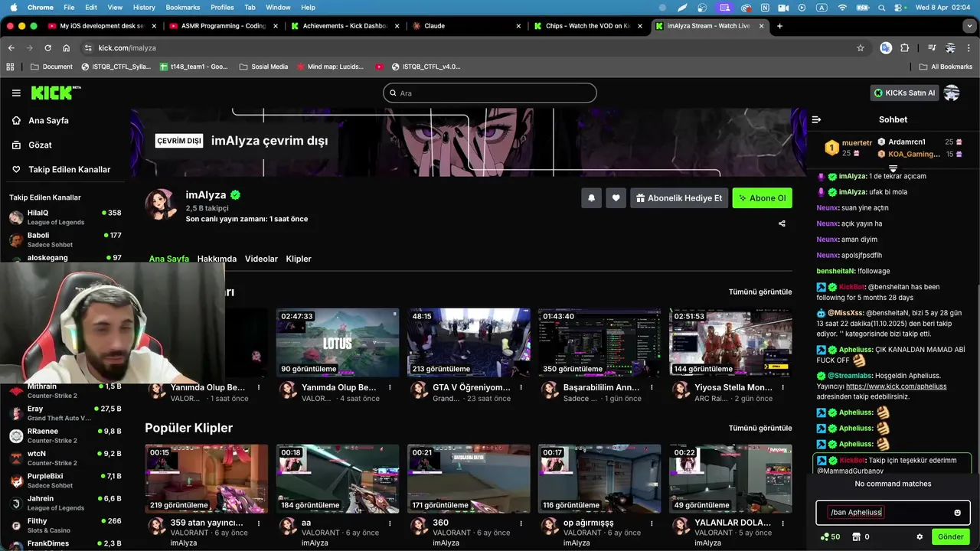Viewport: 980px width, 551px height.
Task: Open Baboli channel in the sidebar
Action: 65,240
